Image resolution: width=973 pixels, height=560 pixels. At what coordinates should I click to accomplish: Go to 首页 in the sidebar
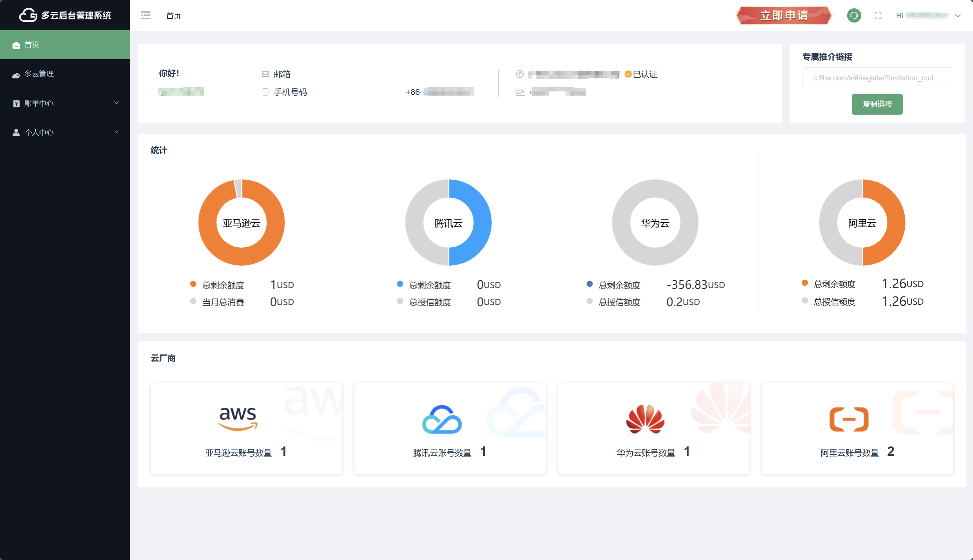(x=32, y=45)
